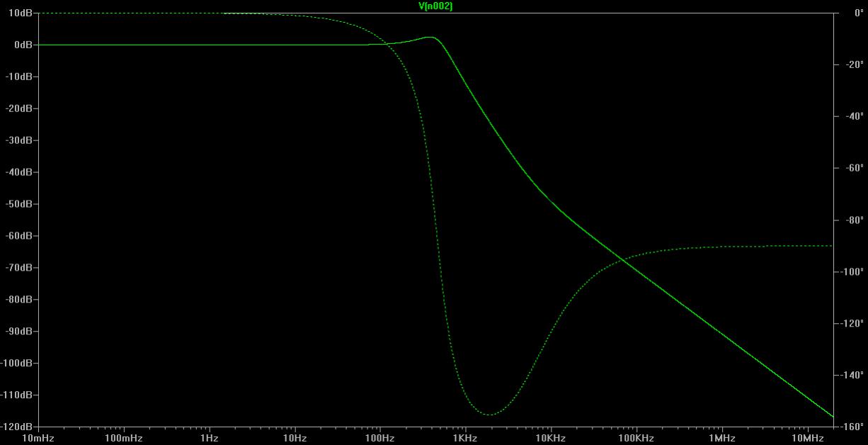This screenshot has height=445, width=868.
Task: Click the V(n002) trace label
Action: pyautogui.click(x=435, y=6)
